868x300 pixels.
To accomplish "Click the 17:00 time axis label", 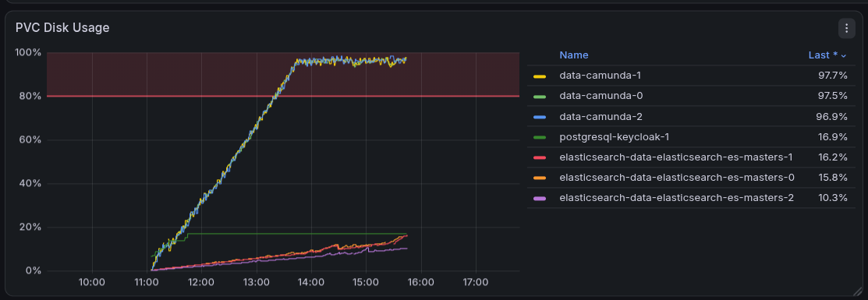I will point(476,282).
